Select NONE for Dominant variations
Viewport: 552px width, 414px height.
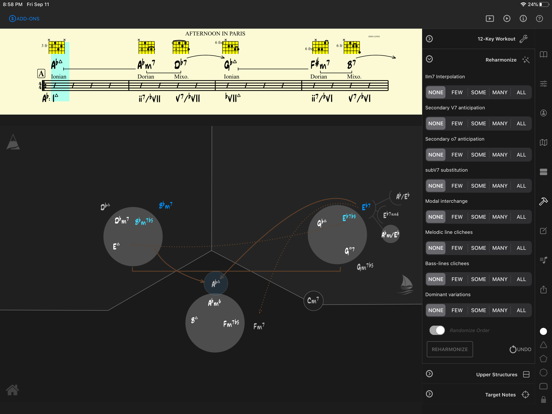point(435,310)
